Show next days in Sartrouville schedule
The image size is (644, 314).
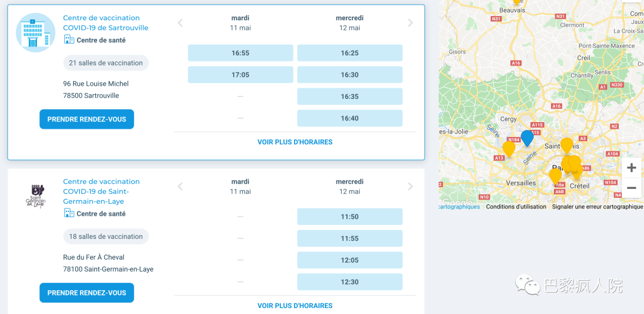click(410, 23)
